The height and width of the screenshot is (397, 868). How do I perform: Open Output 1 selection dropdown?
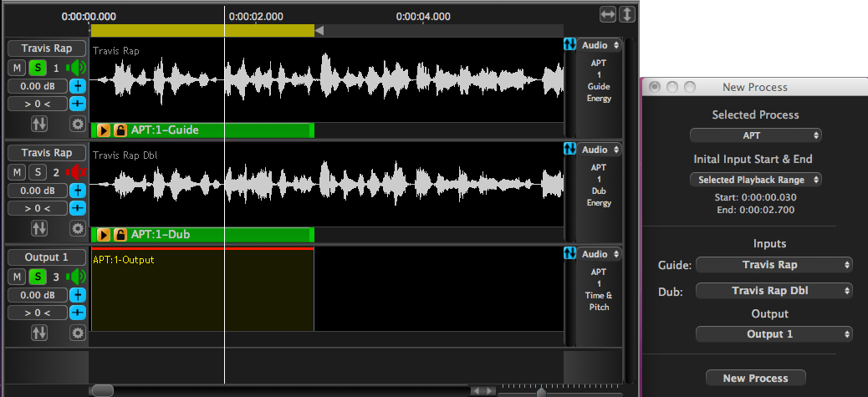point(774,334)
